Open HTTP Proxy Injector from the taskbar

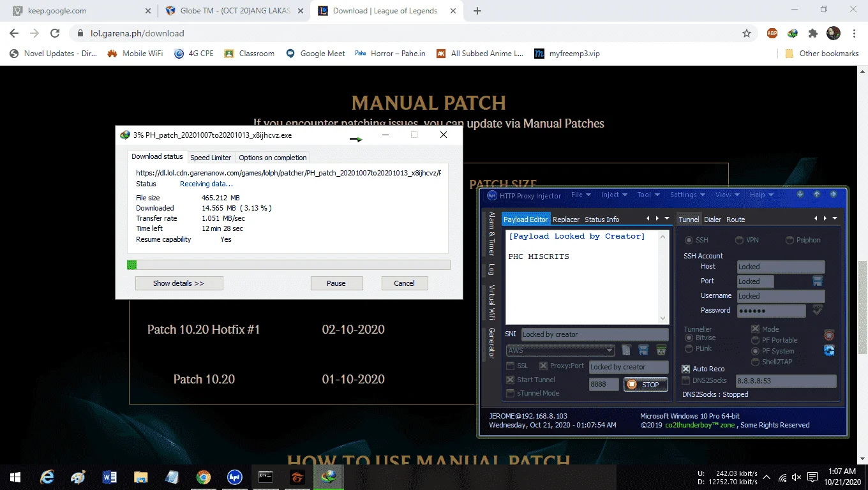tap(235, 477)
